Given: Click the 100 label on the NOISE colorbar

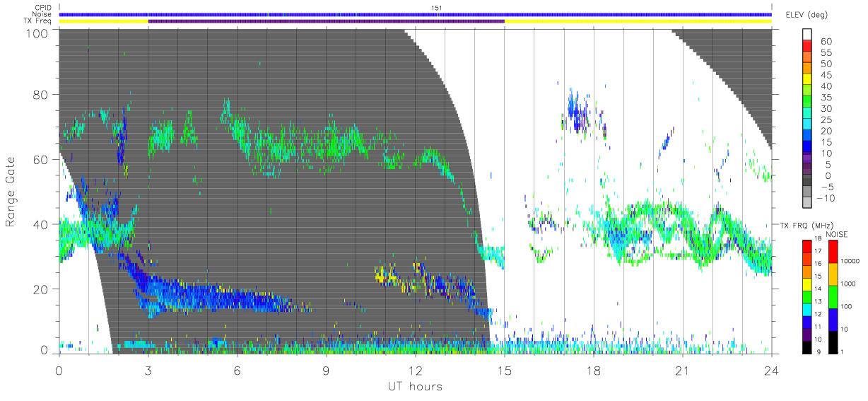Looking at the screenshot, I should pos(845,306).
